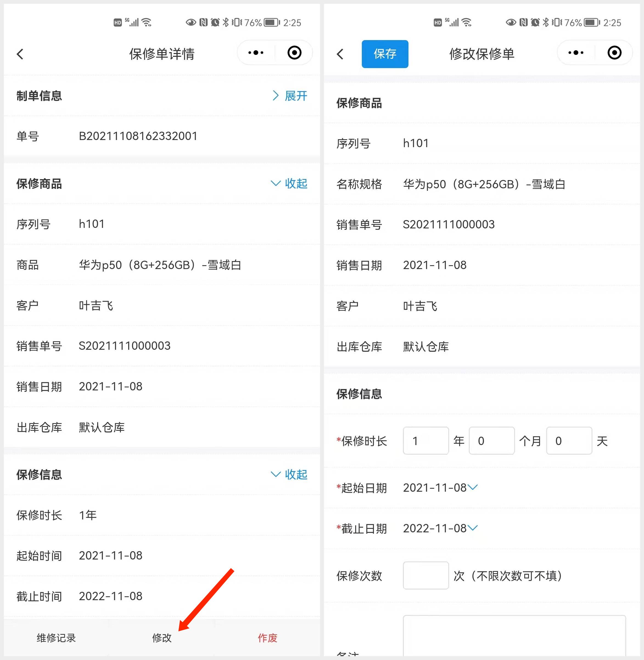Edit the 个月 warranty duration field
Image resolution: width=644 pixels, height=660 pixels.
click(x=492, y=440)
